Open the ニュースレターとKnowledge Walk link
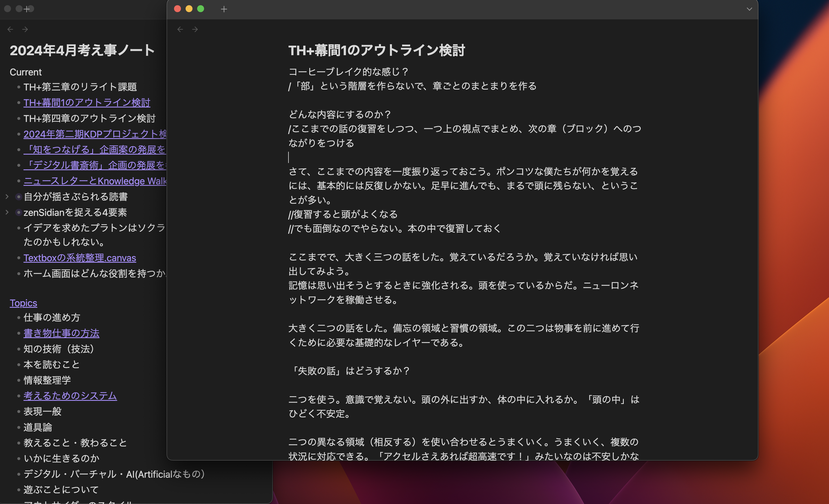This screenshot has width=829, height=504. [95, 181]
